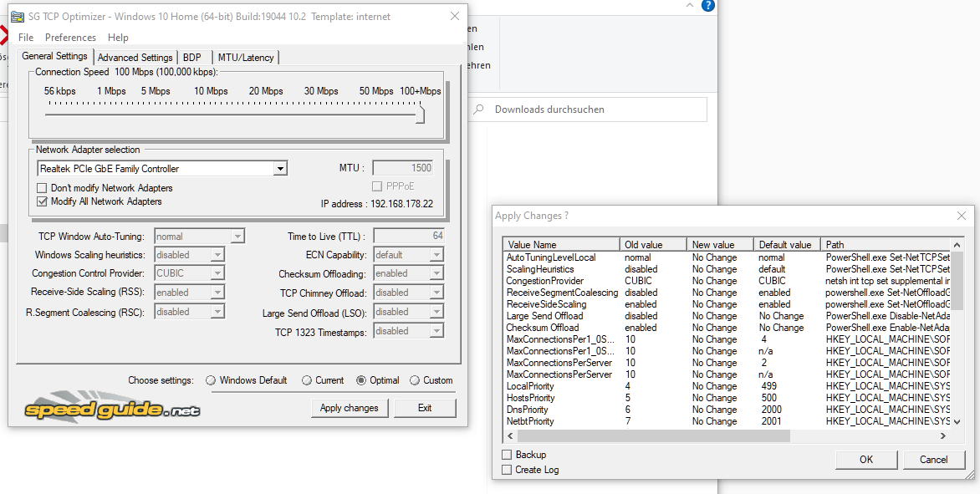Select the ReceiveSegmentCoalescing row
The height and width of the screenshot is (494, 980).
[727, 293]
